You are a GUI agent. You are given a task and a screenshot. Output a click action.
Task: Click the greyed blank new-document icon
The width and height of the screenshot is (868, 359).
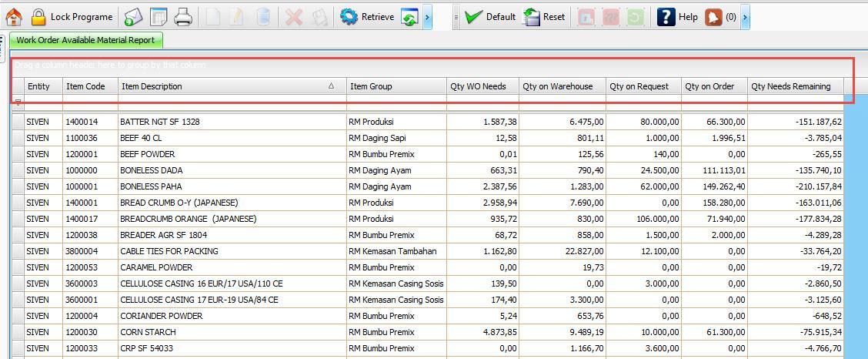tap(213, 17)
